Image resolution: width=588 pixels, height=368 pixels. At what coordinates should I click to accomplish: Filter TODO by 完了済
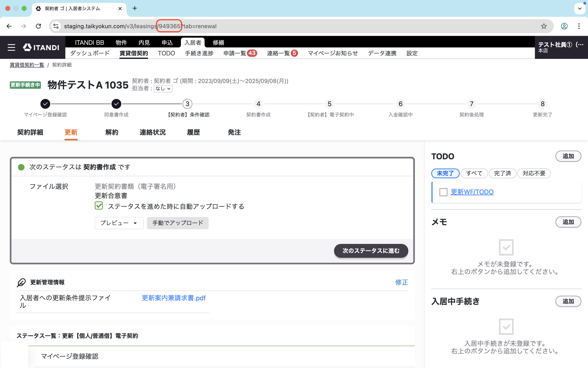[x=502, y=173]
